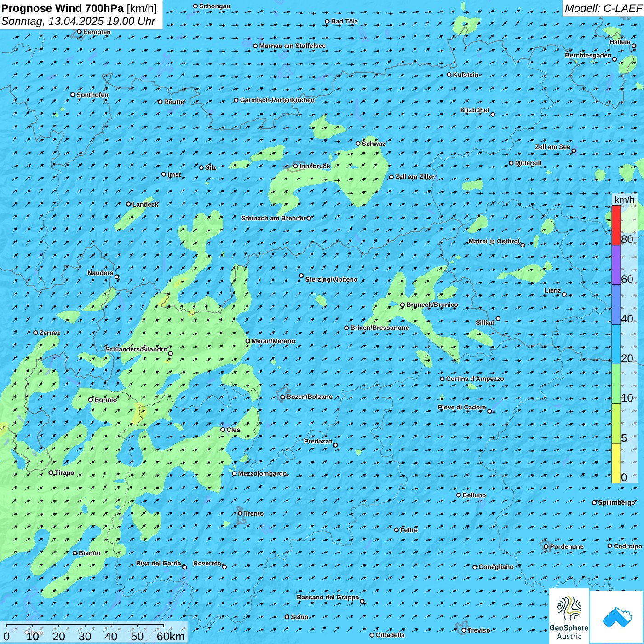Click the Innsbruck city label
Screen dimensions: 644x644
tap(315, 166)
